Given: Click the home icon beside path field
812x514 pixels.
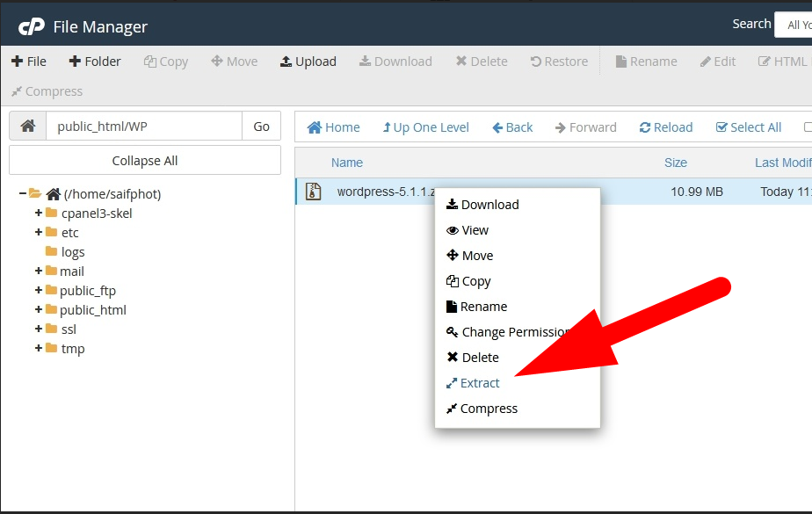Looking at the screenshot, I should point(28,126).
